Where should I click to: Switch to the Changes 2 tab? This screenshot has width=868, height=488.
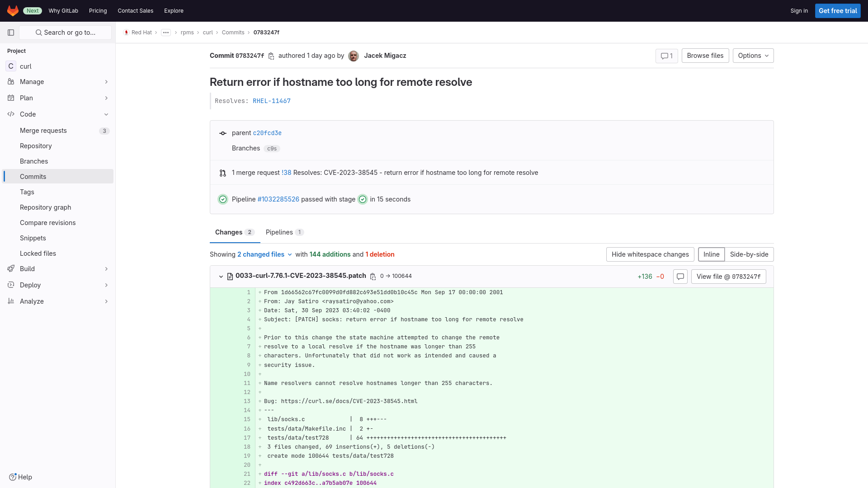[x=234, y=232]
